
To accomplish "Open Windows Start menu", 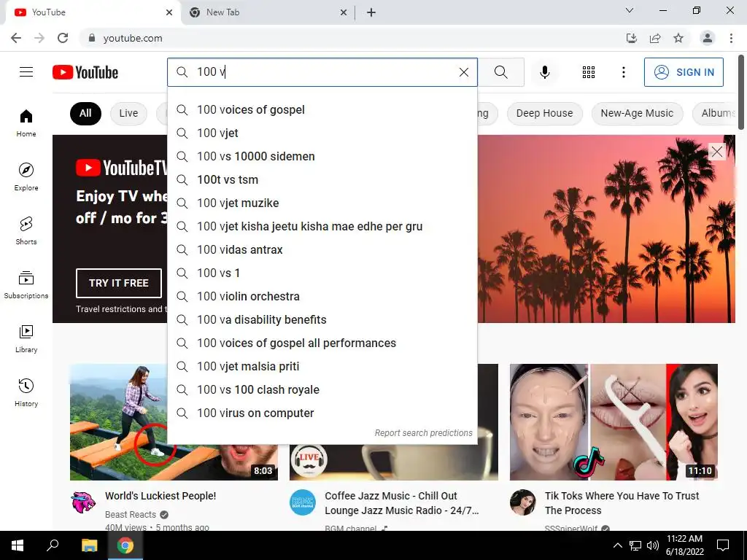I will point(18,545).
